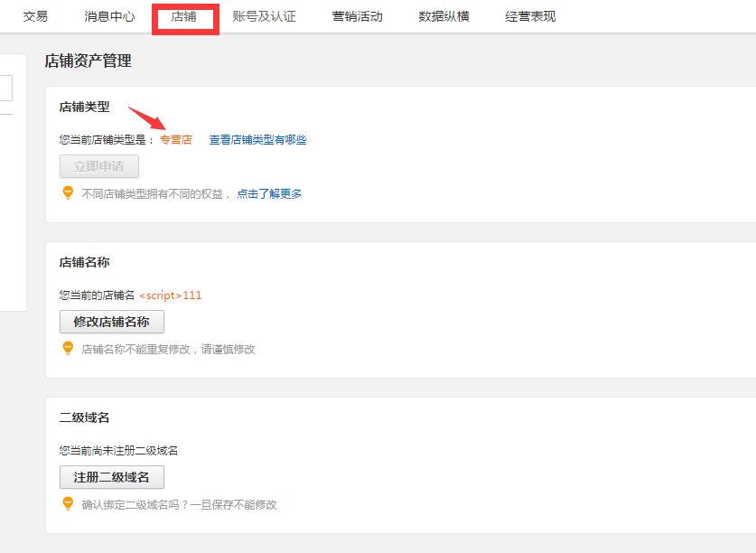The image size is (756, 553).
Task: Click the 注册二级域名 button
Action: click(112, 477)
